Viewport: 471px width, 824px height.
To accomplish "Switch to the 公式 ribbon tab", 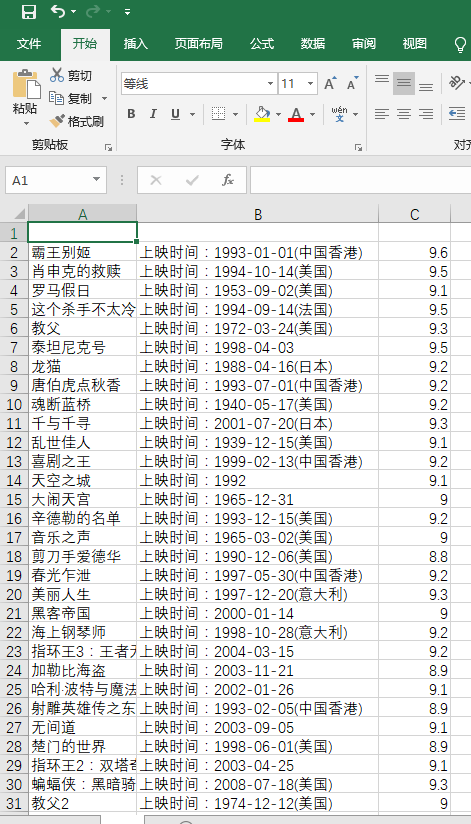I will (262, 44).
